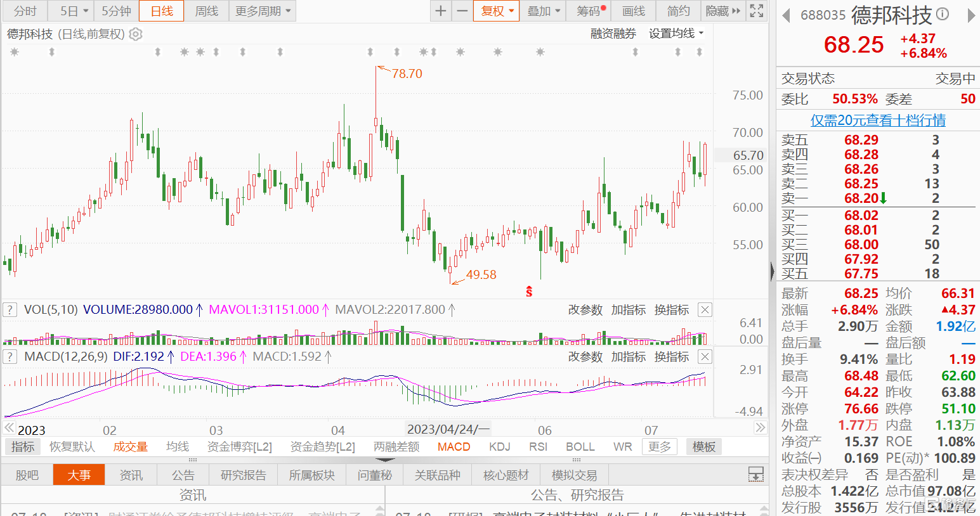Switch to 分时 intraday view
The image size is (980, 516).
click(x=25, y=11)
